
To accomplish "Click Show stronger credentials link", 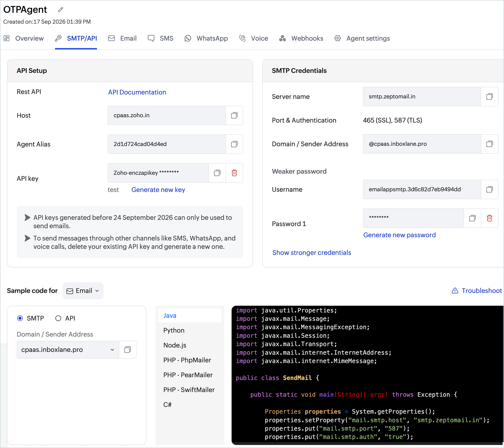I will click(x=311, y=253).
